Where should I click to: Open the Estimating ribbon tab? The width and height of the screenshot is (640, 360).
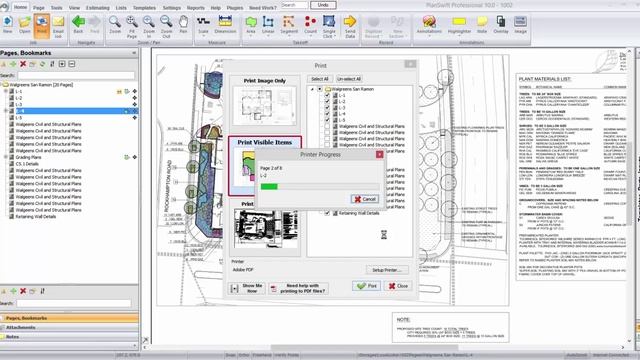coord(98,8)
